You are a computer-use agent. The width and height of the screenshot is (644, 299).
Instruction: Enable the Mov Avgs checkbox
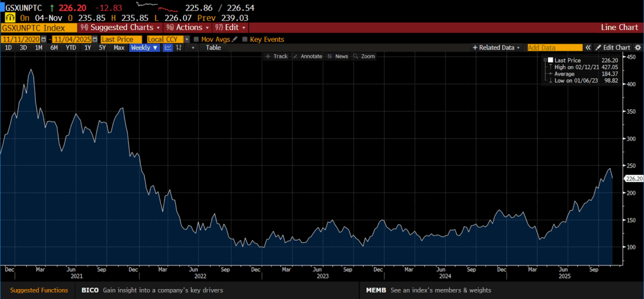[196, 39]
